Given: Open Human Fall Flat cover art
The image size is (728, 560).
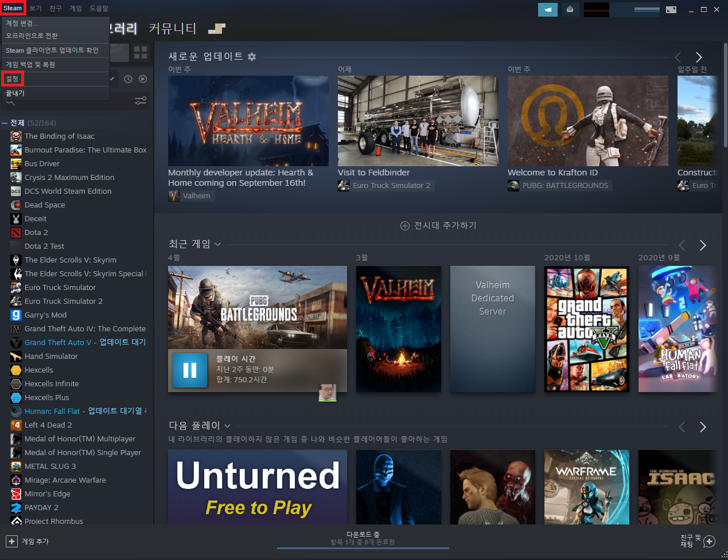Looking at the screenshot, I should (678, 329).
